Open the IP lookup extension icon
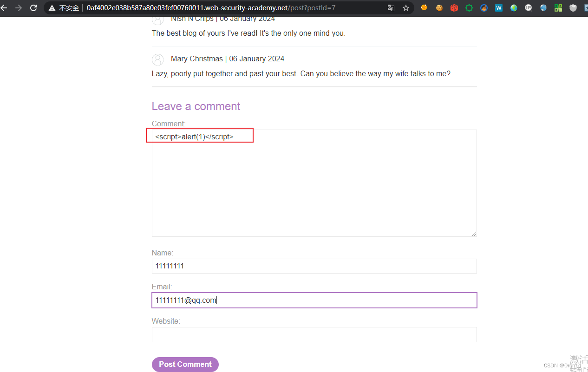This screenshot has height=372, width=588. [529, 8]
